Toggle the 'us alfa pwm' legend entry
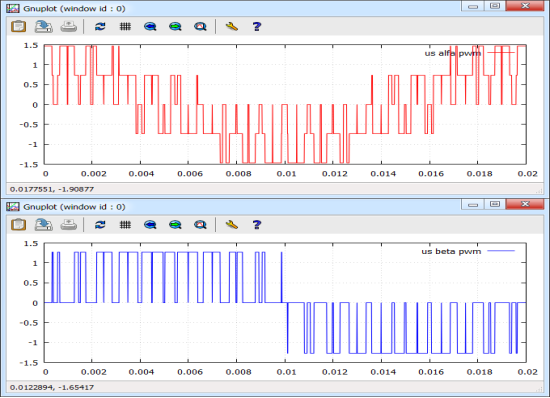This screenshot has height=398, width=550. [453, 53]
